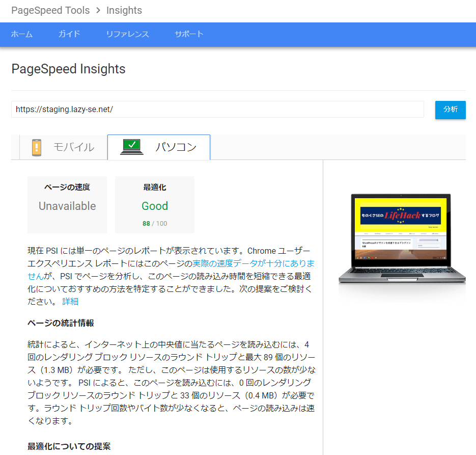This screenshot has width=476, height=455.
Task: Open the リファレンス navigation item
Action: point(127,34)
